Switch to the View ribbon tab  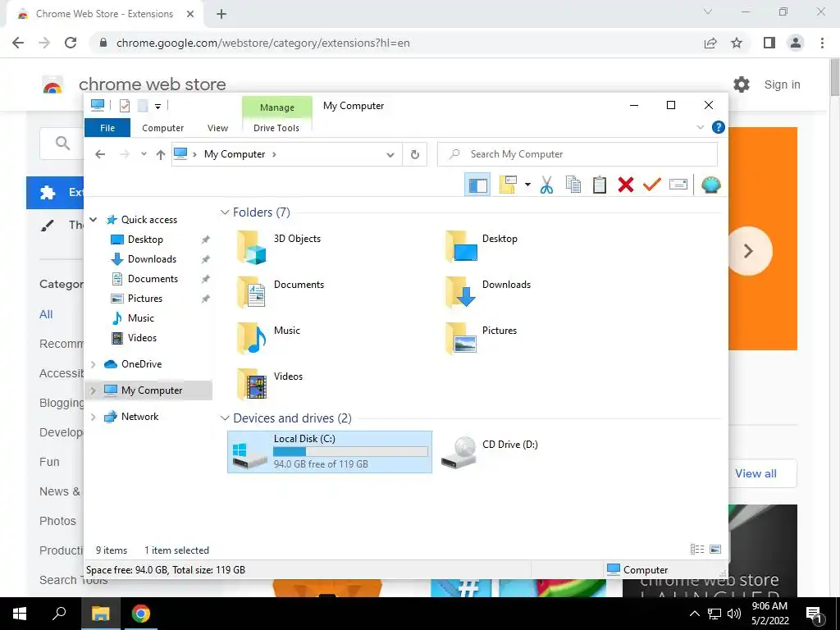[x=217, y=128]
